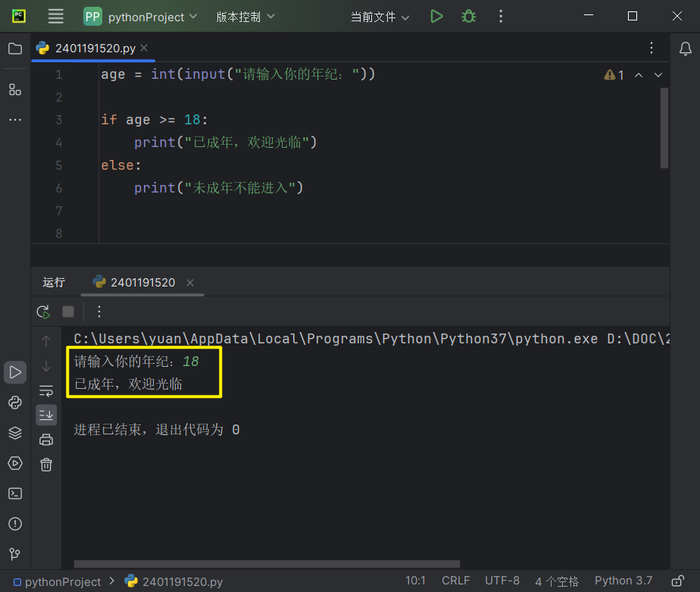Click the python.exe path in console output
700x592 pixels.
(336, 339)
